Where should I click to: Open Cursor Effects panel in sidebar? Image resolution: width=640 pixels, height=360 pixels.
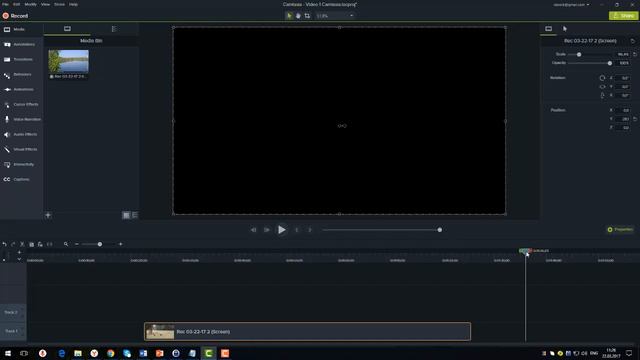(x=21, y=104)
